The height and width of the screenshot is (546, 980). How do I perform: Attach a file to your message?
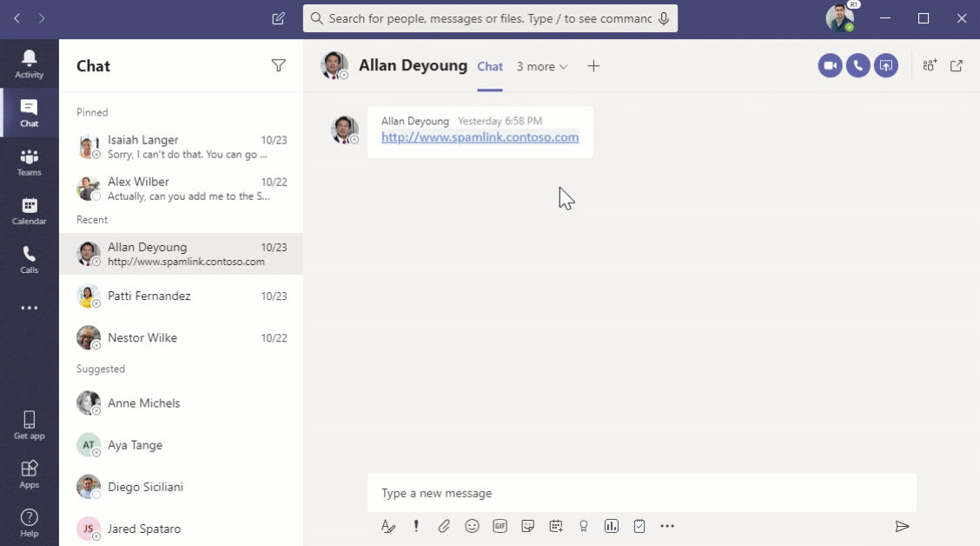point(444,526)
